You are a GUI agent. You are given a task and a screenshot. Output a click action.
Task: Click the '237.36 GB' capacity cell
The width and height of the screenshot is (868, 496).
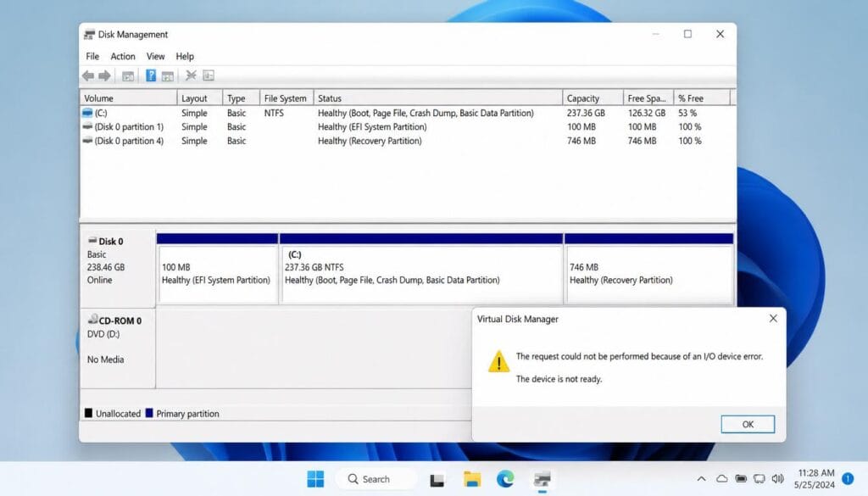[586, 113]
